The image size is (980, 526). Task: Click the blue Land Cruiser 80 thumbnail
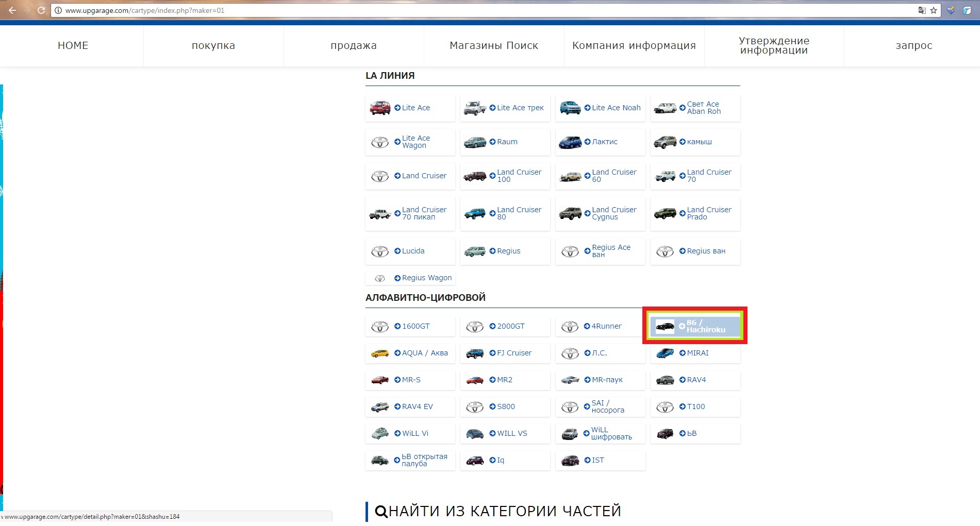tap(475, 213)
